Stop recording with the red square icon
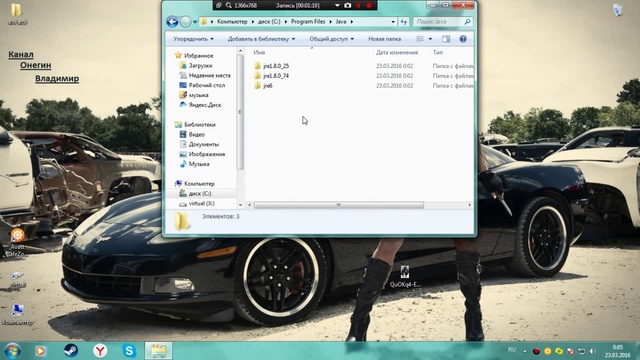This screenshot has height=360, width=640. click(369, 5)
